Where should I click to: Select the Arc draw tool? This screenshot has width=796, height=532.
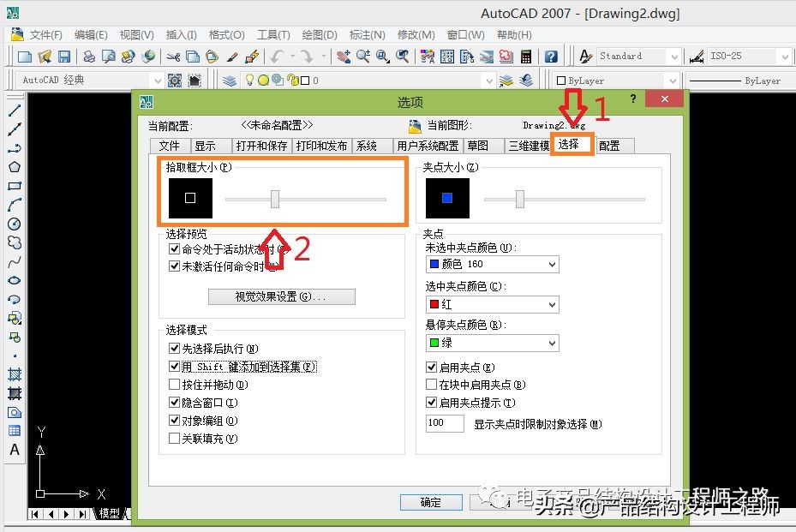15,205
